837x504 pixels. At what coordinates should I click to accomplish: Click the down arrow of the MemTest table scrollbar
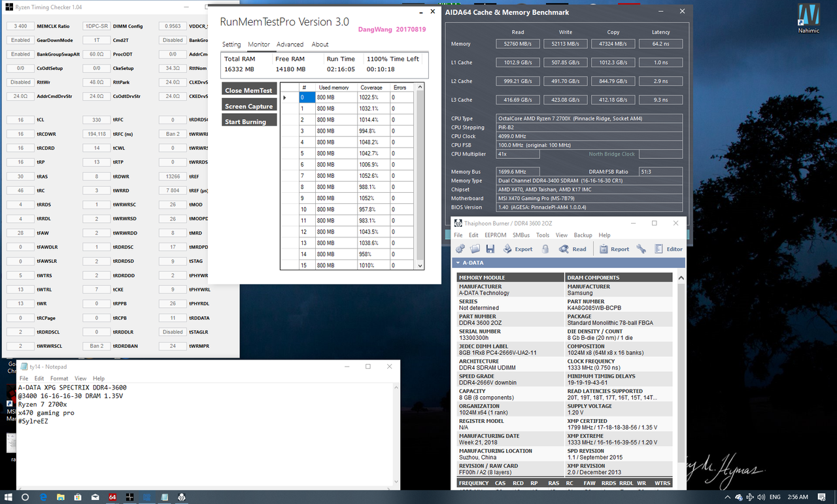[420, 265]
